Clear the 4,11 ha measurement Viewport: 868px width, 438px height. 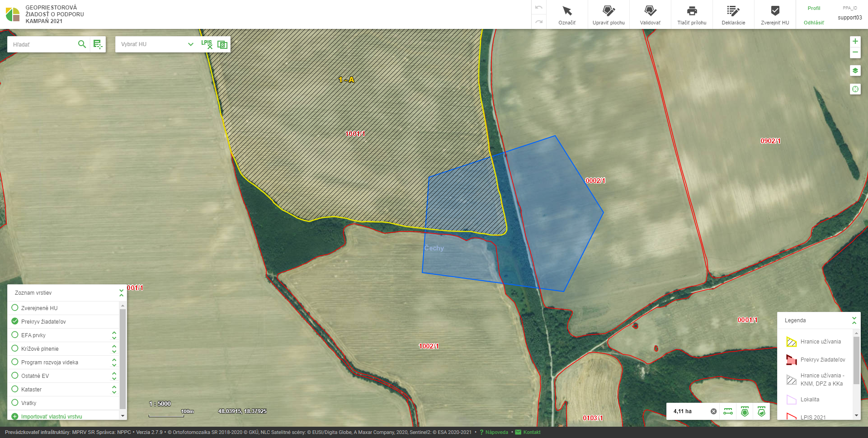(x=713, y=411)
